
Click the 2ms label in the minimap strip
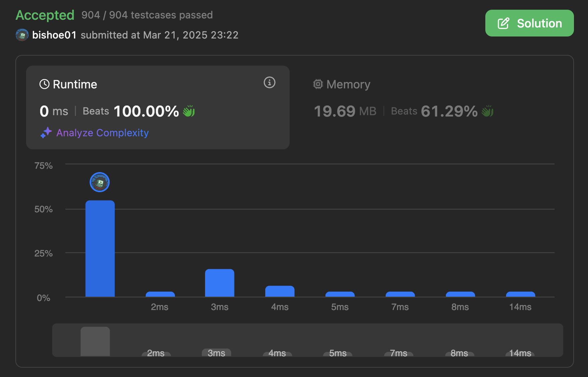point(156,353)
